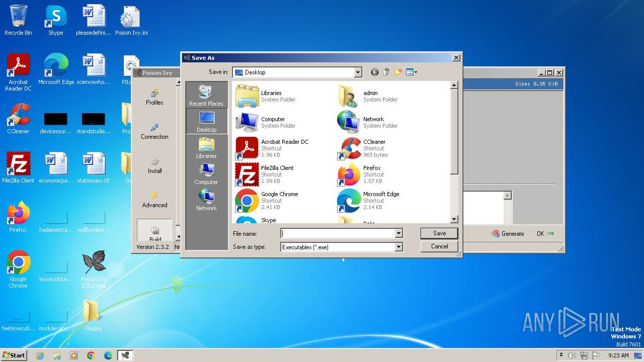Open Chrome from taskbar
Viewport: 644px width, 362px height.
91,355
